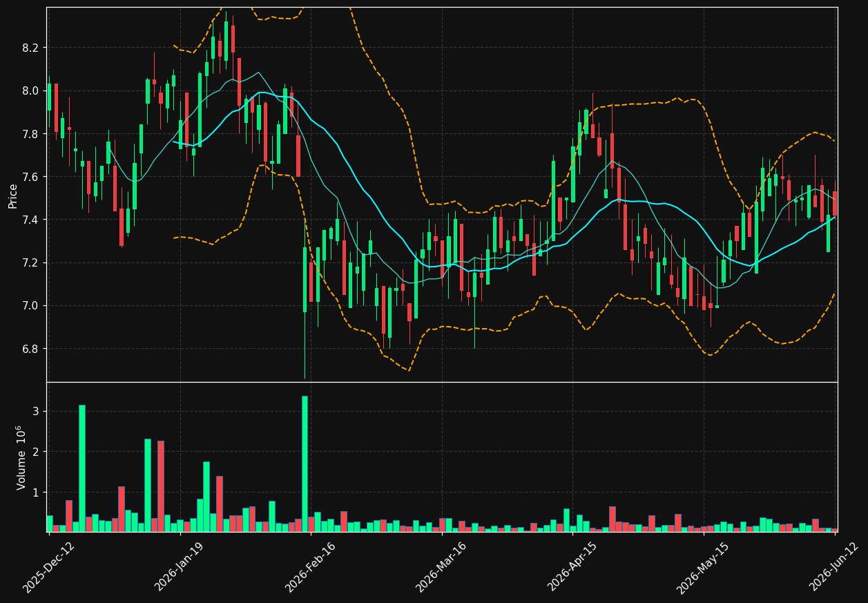Click the 7.2 price axis label
The height and width of the screenshot is (603, 868).
point(30,262)
